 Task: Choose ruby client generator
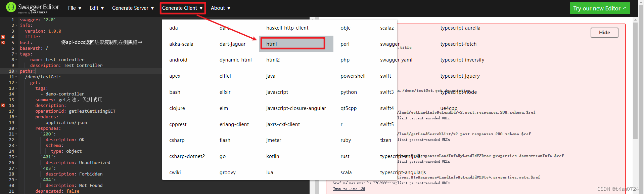(346, 140)
